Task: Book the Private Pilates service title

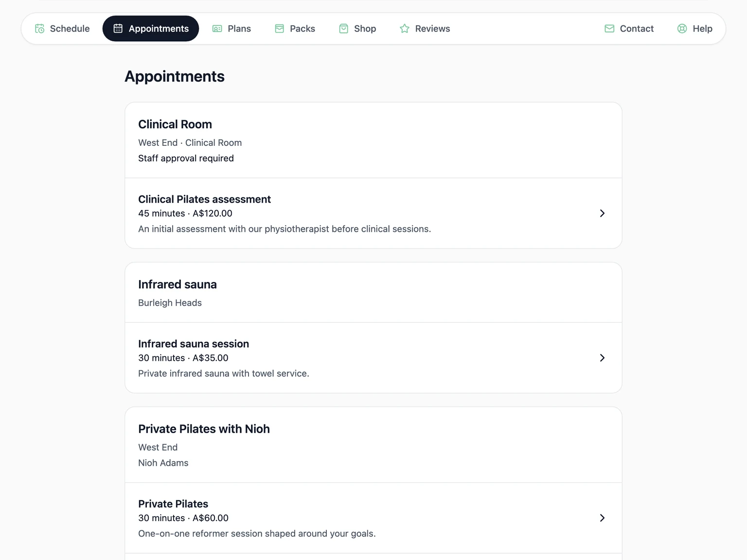Action: [x=173, y=504]
